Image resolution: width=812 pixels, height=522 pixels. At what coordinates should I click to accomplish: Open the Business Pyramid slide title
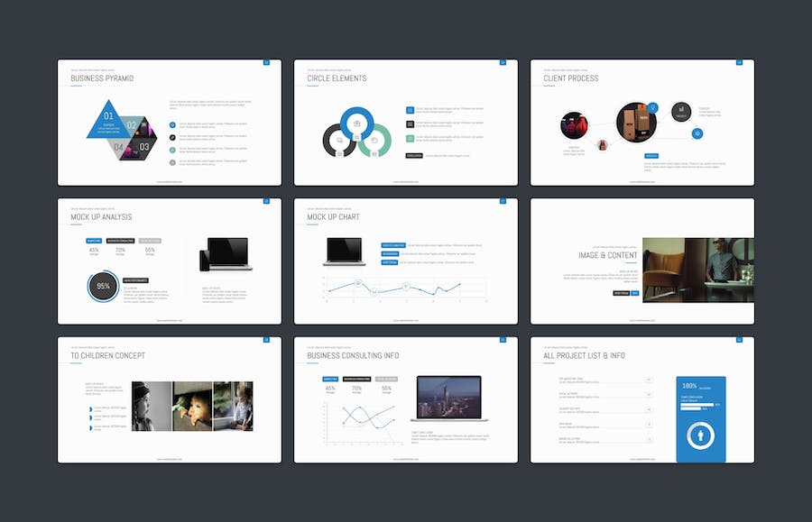pos(102,78)
